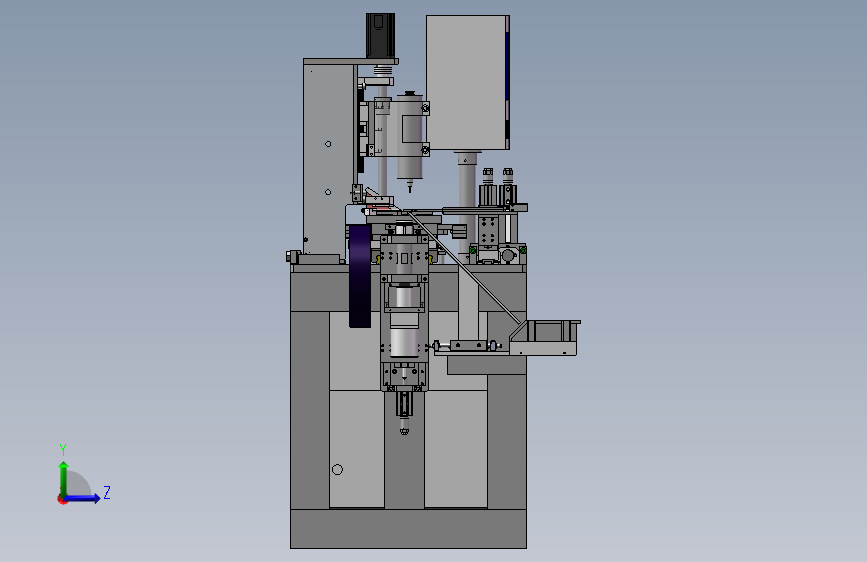Select the tall vertical column plate on the left
867x562 pixels.
[x=329, y=159]
